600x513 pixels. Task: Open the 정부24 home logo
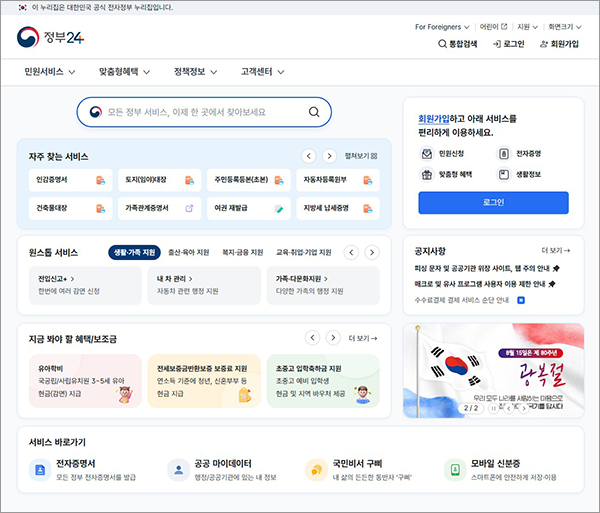pos(50,37)
